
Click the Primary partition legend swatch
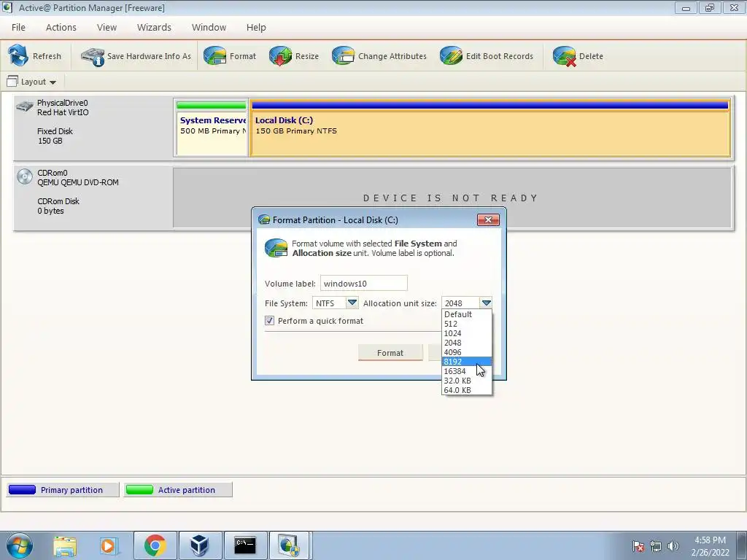tap(23, 489)
